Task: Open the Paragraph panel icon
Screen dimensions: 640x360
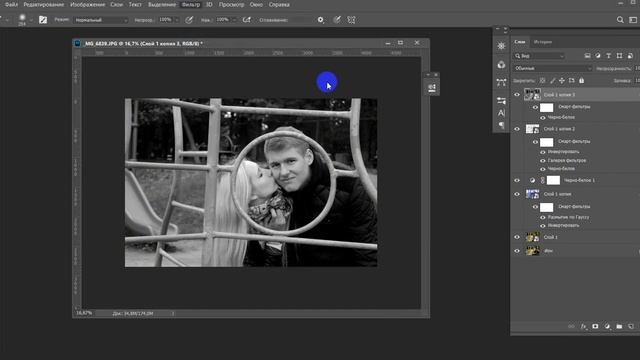Action: [501, 125]
